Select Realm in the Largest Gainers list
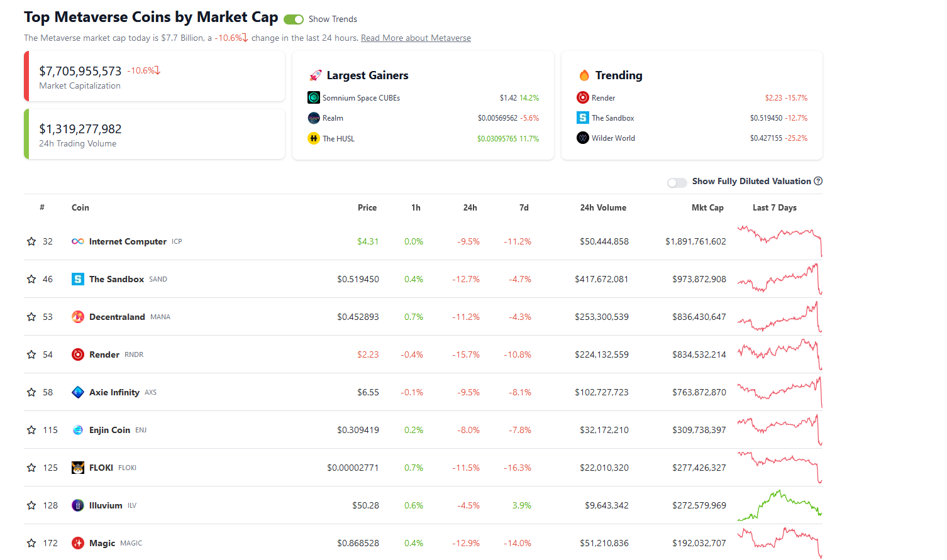Viewport: 947px width, 560px height. pos(331,118)
